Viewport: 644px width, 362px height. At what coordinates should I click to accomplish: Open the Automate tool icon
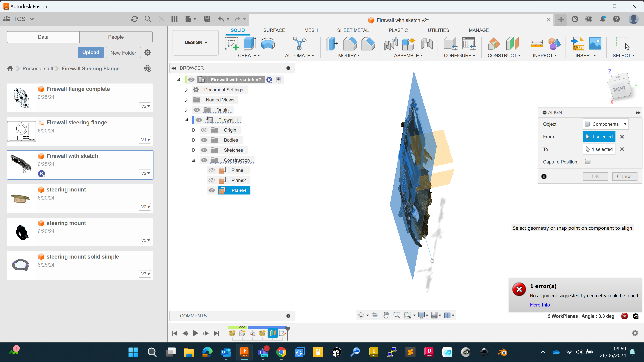[299, 44]
